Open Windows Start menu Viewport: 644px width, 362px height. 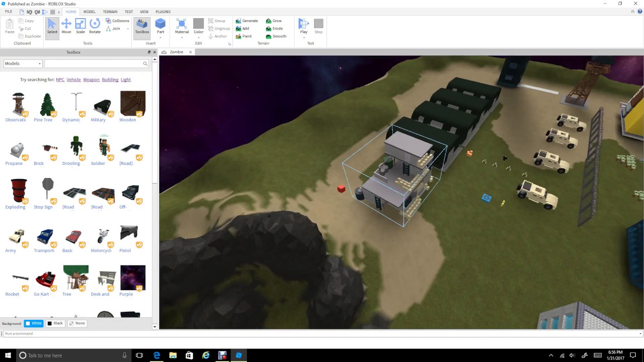pyautogui.click(x=8, y=355)
